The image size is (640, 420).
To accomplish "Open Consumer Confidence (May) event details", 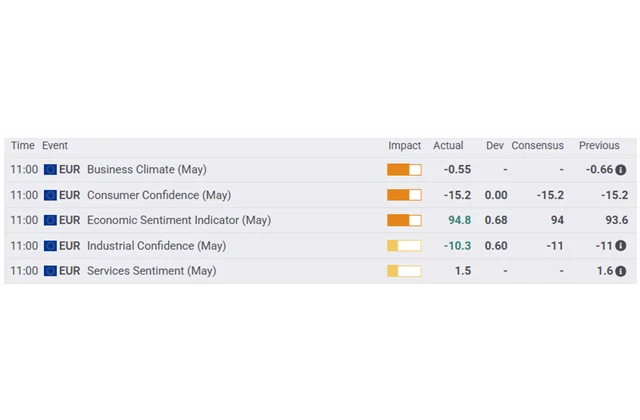I will pos(159,195).
